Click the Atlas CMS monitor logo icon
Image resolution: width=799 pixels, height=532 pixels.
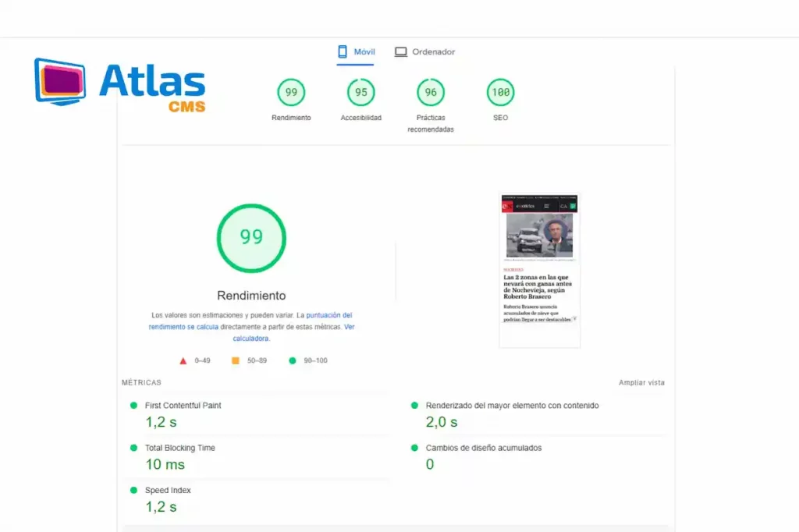(x=62, y=81)
